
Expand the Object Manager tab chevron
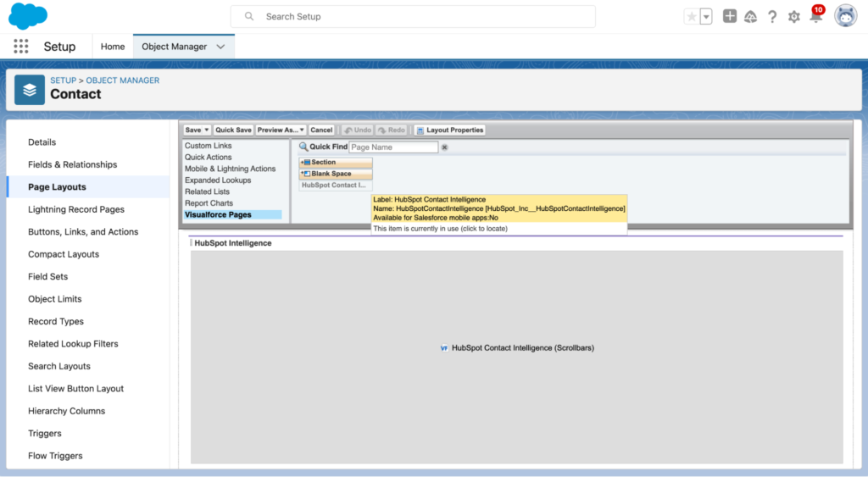(221, 47)
